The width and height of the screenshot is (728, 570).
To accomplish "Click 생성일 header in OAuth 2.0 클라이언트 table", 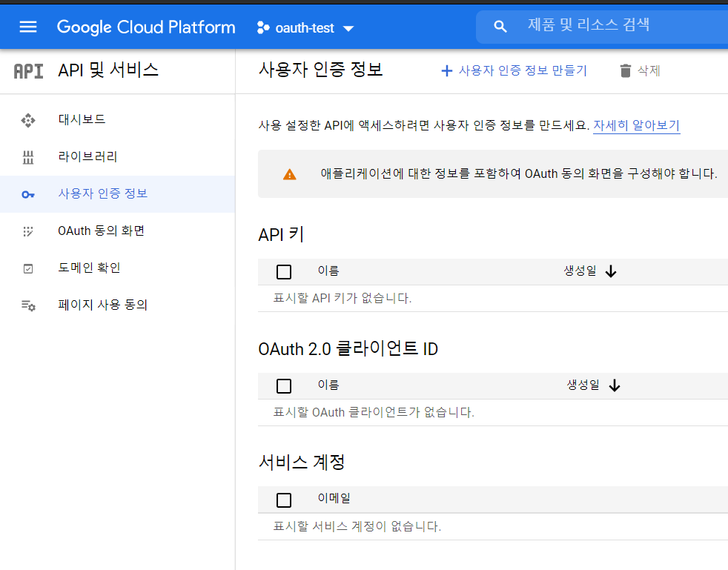I will pyautogui.click(x=583, y=385).
